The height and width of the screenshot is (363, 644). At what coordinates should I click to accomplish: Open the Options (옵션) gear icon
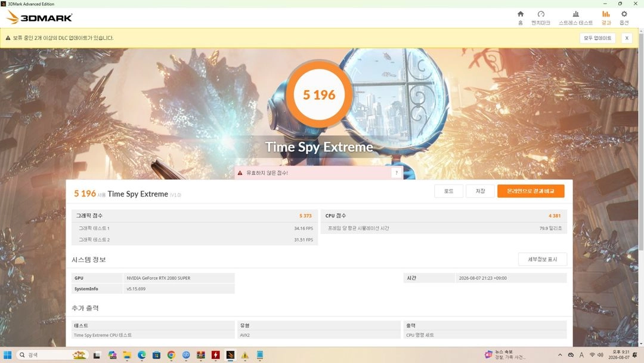tap(624, 14)
